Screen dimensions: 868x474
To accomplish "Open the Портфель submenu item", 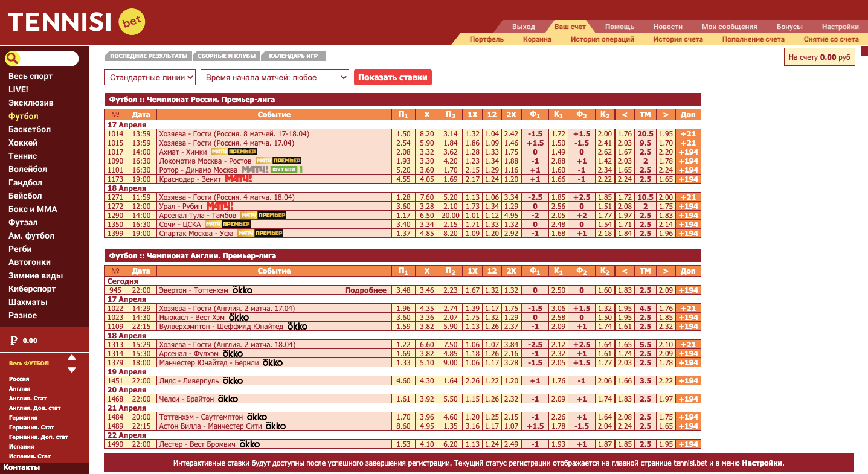I will (x=487, y=39).
